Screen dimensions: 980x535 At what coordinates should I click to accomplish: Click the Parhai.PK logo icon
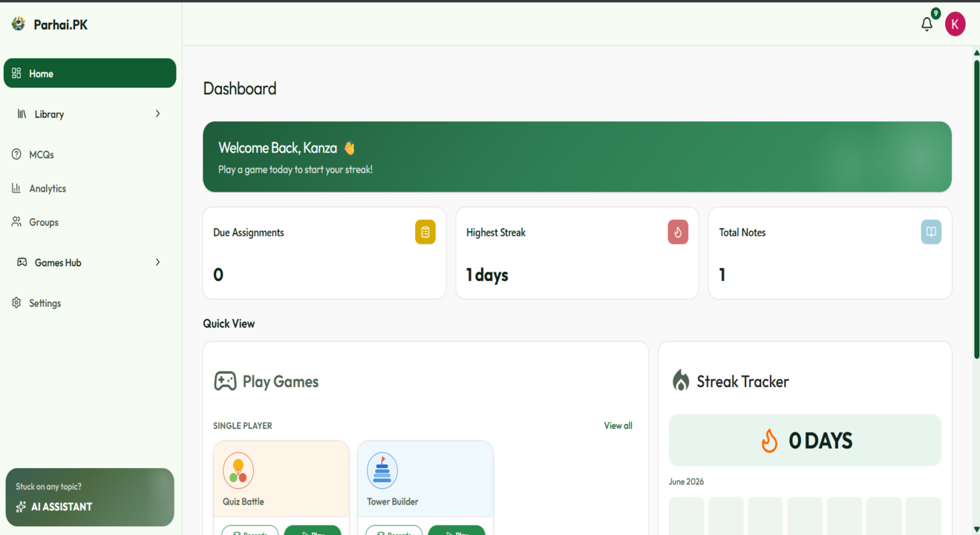click(x=19, y=24)
